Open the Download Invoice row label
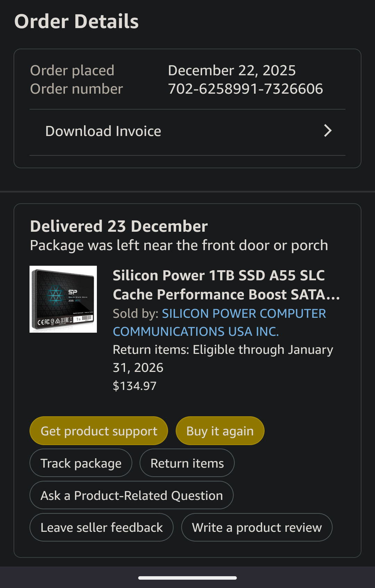The height and width of the screenshot is (588, 375). pos(103,131)
